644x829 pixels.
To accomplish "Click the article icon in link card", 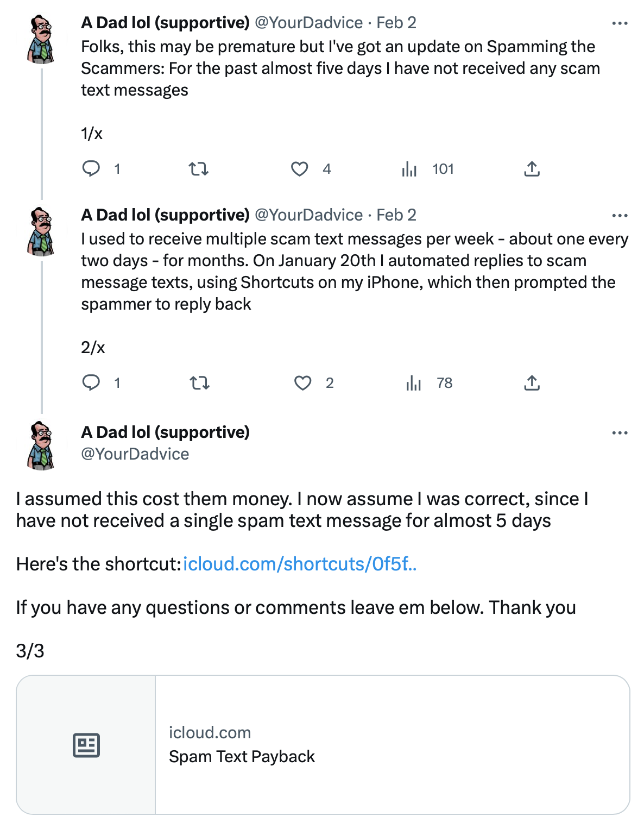I will point(86,745).
